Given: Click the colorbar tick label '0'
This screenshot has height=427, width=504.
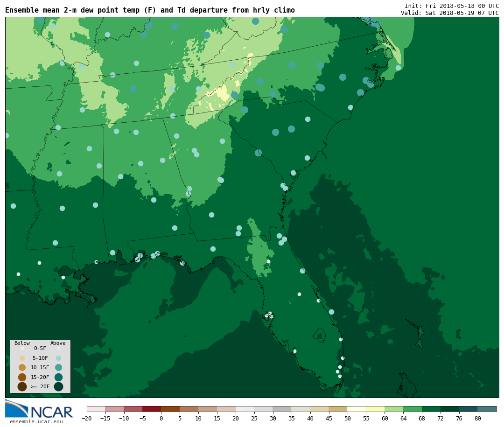Looking at the screenshot, I should tap(161, 418).
